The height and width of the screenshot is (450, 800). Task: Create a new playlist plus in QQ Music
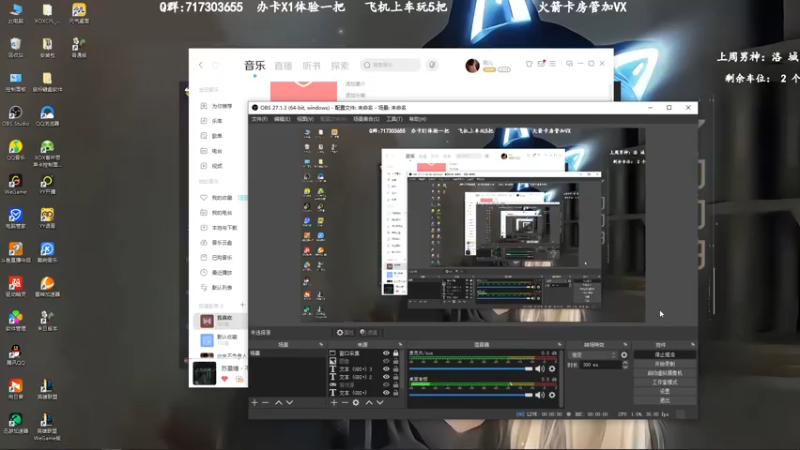click(242, 305)
